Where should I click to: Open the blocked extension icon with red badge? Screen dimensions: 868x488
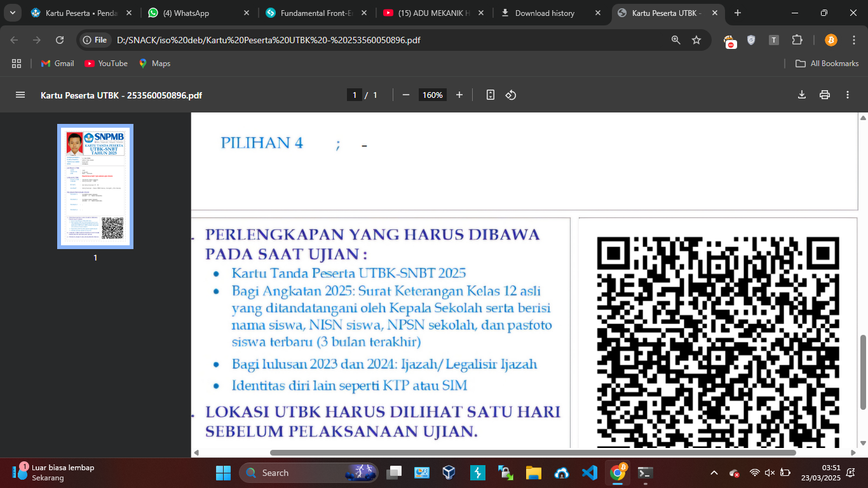pyautogui.click(x=731, y=41)
